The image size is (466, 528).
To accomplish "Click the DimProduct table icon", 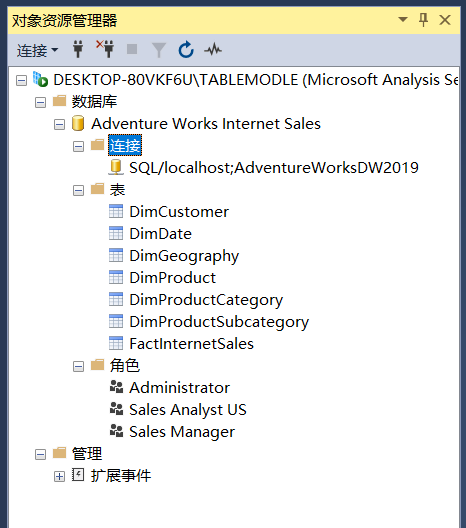I will (x=116, y=277).
